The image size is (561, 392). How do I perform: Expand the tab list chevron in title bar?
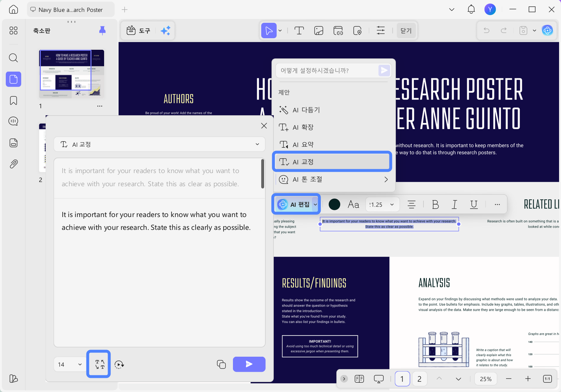[452, 9]
